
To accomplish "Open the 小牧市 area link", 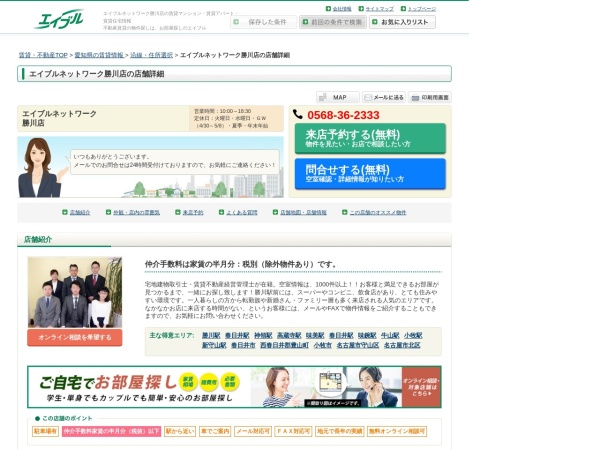I will [323, 345].
